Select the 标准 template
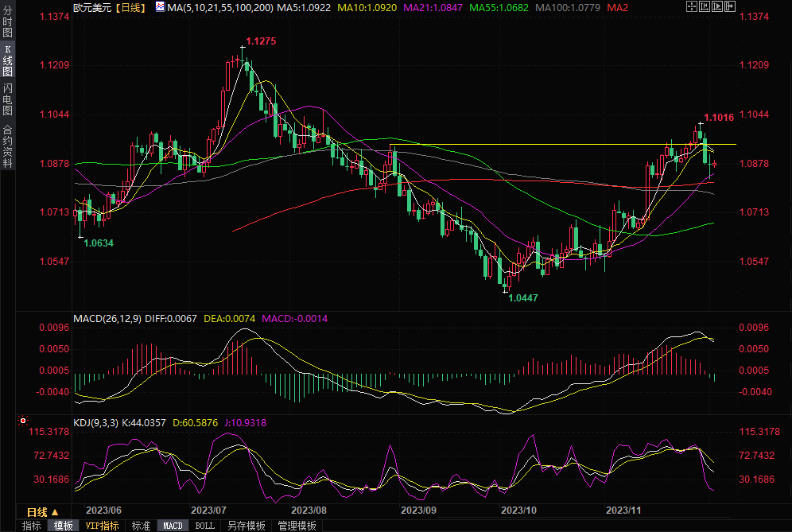Image resolution: width=792 pixels, height=532 pixels. click(141, 526)
